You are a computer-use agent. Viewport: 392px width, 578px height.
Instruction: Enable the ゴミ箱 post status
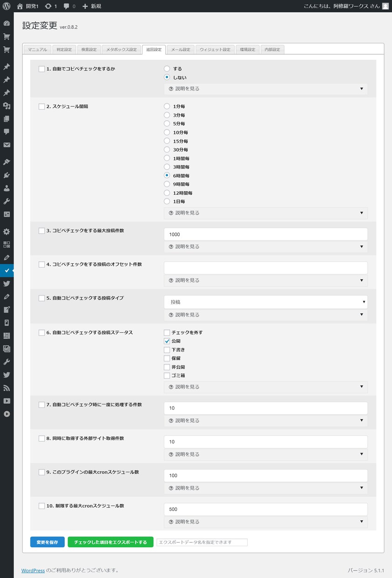click(167, 376)
